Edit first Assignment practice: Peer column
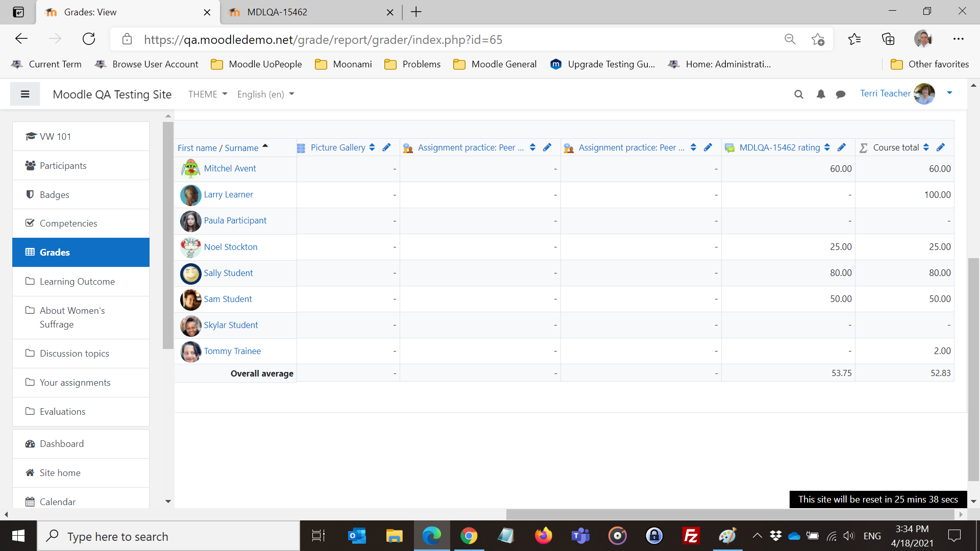Viewport: 980px width, 551px height. click(547, 147)
